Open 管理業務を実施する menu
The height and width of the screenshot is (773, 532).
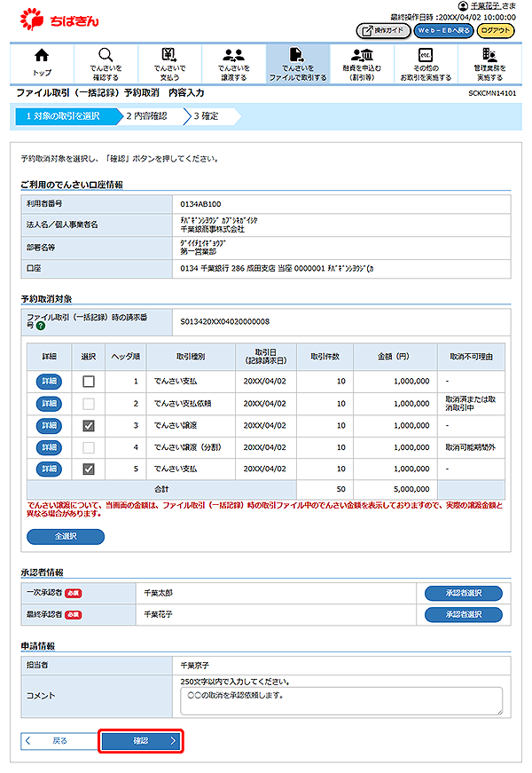489,64
